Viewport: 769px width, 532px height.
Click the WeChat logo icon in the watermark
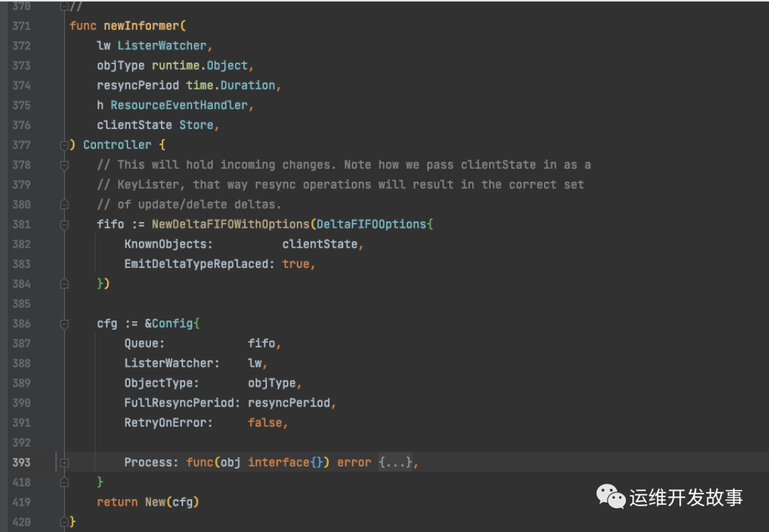611,496
